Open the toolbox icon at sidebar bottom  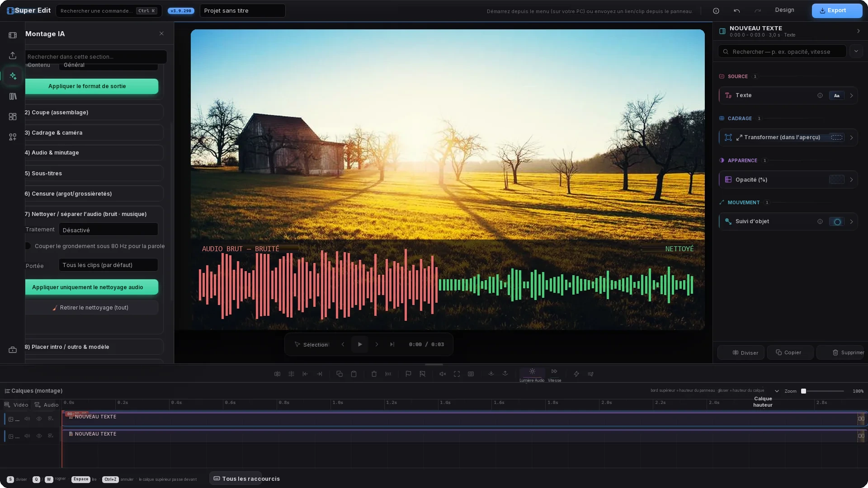(13, 350)
